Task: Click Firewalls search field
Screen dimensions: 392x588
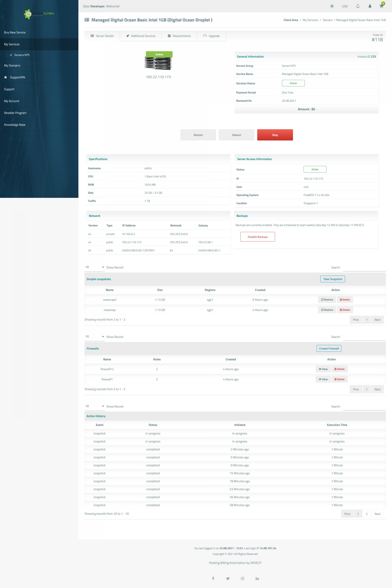Action: click(x=364, y=337)
